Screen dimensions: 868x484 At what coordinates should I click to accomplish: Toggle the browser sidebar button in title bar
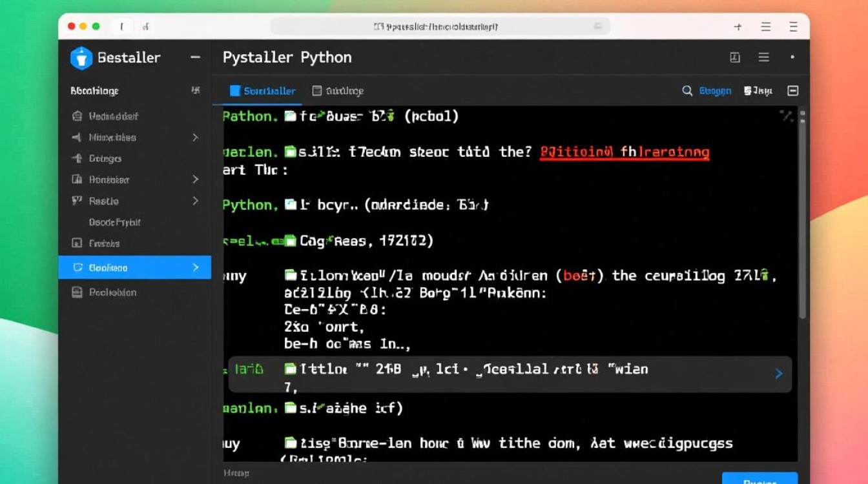pos(121,27)
